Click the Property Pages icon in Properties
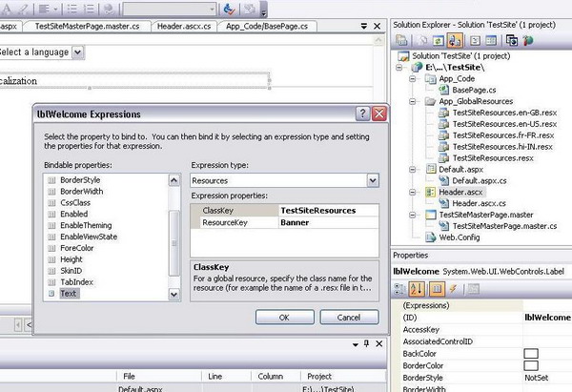572x392 pixels. (473, 289)
